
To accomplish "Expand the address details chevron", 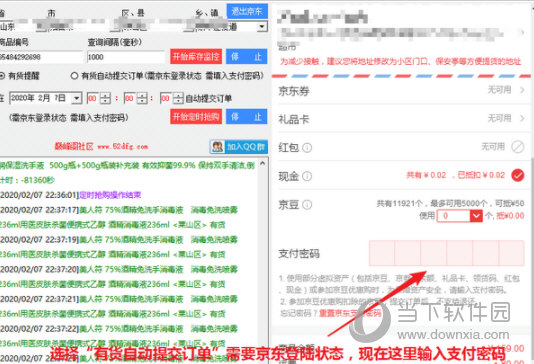I will click(x=522, y=33).
